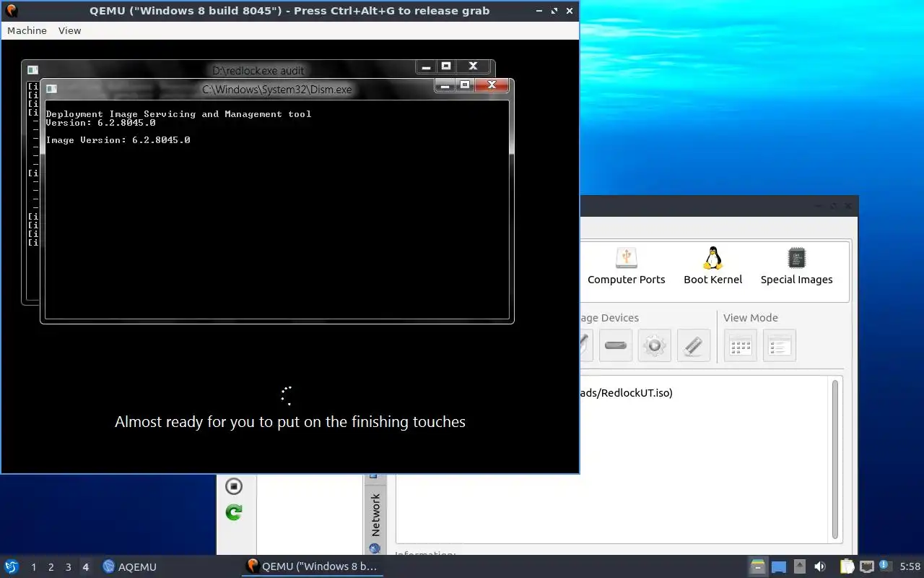This screenshot has width=924, height=578.
Task: Click the QEMU flame icon in titlebar
Action: (x=11, y=11)
